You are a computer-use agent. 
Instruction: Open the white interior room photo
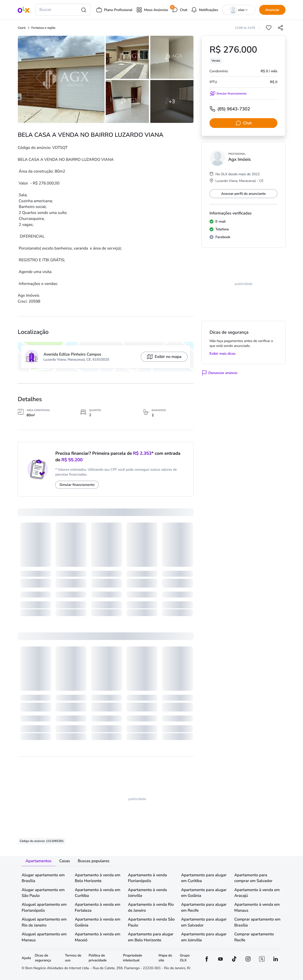(x=172, y=57)
